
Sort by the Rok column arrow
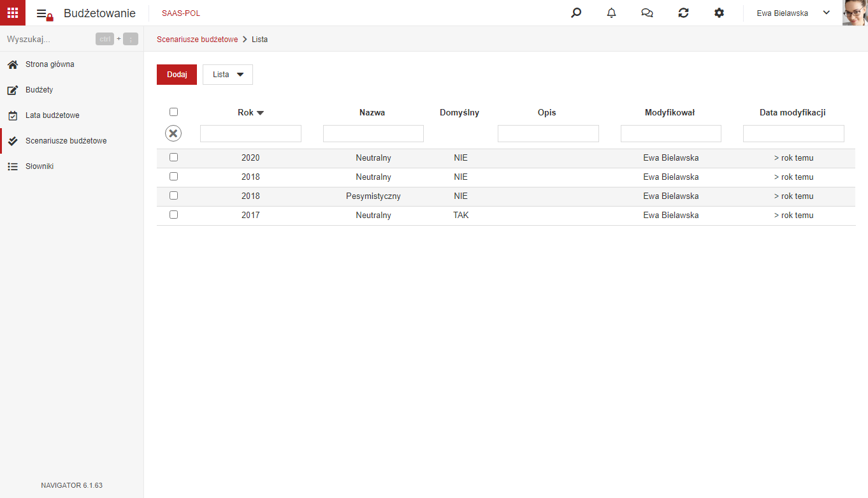tap(260, 113)
